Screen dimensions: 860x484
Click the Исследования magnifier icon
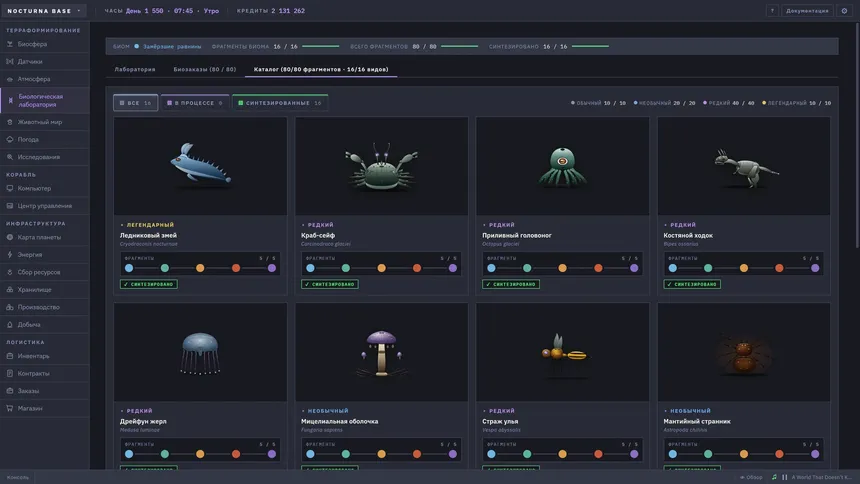10,157
